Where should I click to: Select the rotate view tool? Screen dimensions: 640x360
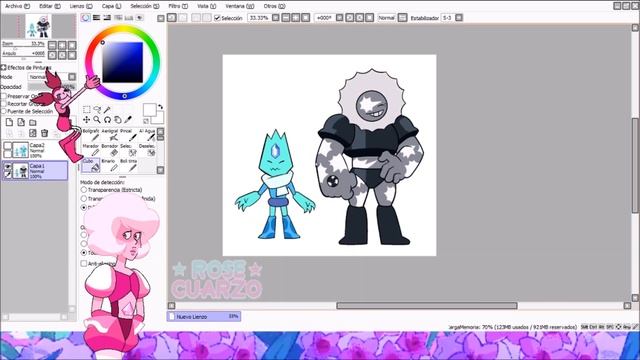pyautogui.click(x=107, y=120)
